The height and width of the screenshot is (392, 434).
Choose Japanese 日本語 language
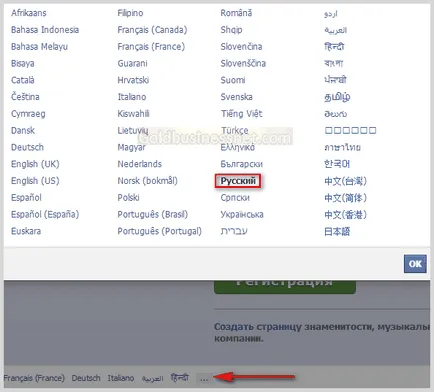[x=337, y=231]
